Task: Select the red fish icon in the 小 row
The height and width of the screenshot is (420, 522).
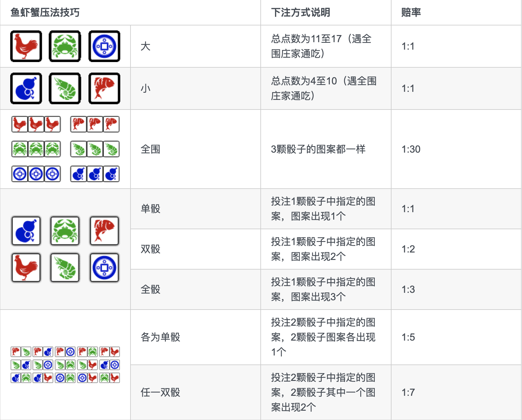Action: click(x=104, y=88)
